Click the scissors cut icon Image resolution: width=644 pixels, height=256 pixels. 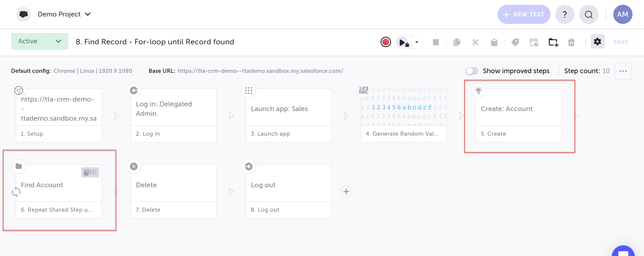click(475, 42)
